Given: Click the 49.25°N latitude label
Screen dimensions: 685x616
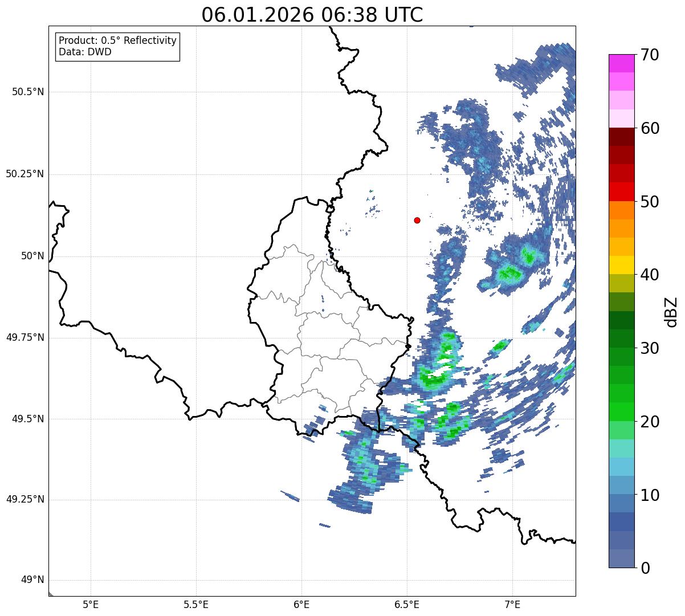Looking at the screenshot, I should coord(25,499).
